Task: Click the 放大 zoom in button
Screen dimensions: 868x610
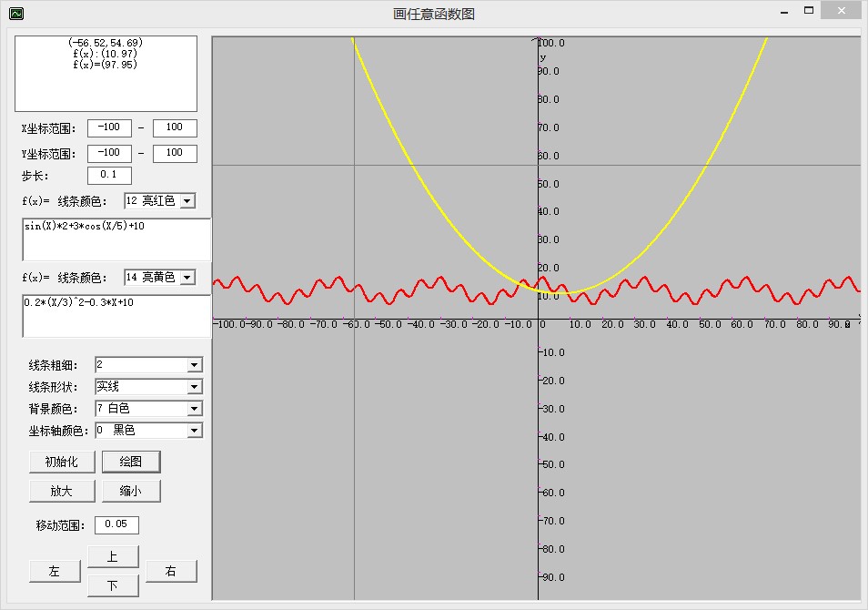Action: (61, 491)
